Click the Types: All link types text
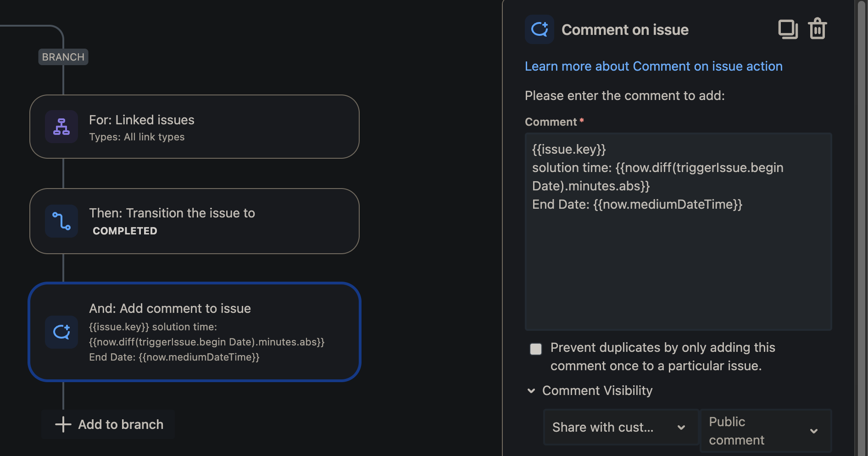The width and height of the screenshot is (868, 456). pyautogui.click(x=137, y=137)
